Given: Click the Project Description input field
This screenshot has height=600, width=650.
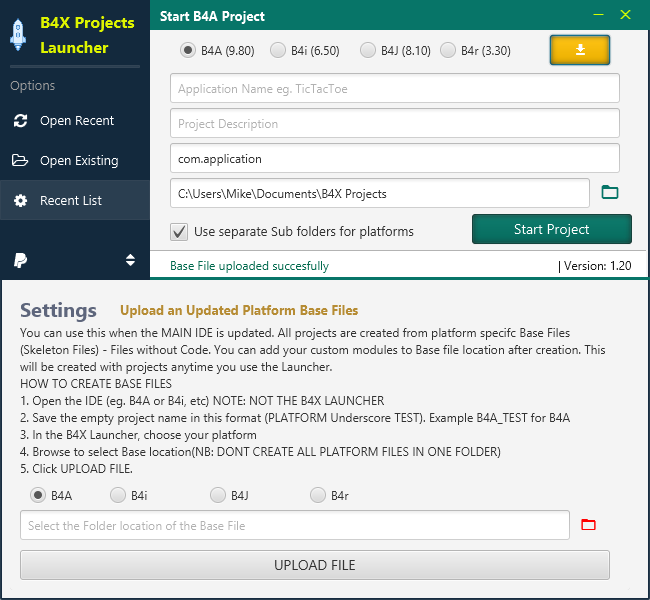Looking at the screenshot, I should pos(395,123).
